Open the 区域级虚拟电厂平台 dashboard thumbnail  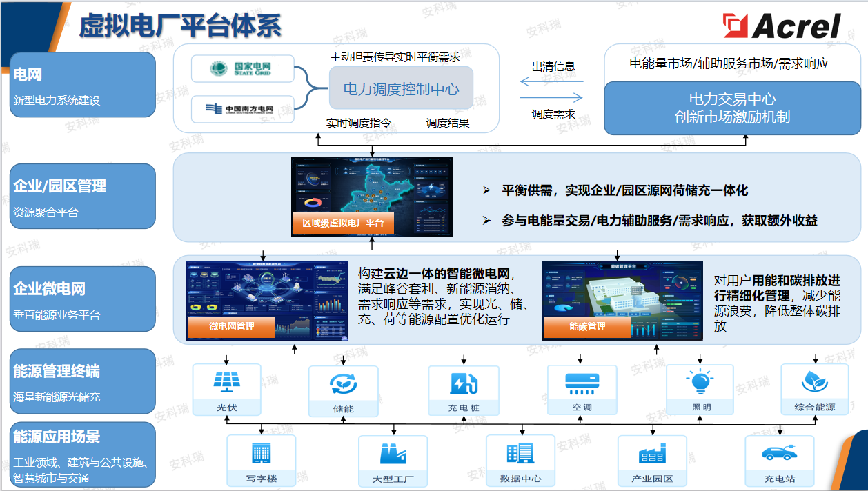(372, 197)
